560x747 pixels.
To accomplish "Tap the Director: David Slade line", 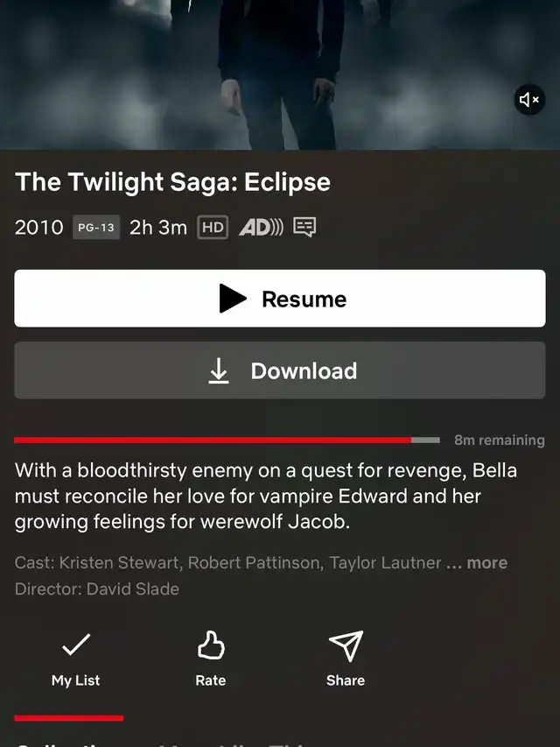I will 97,588.
